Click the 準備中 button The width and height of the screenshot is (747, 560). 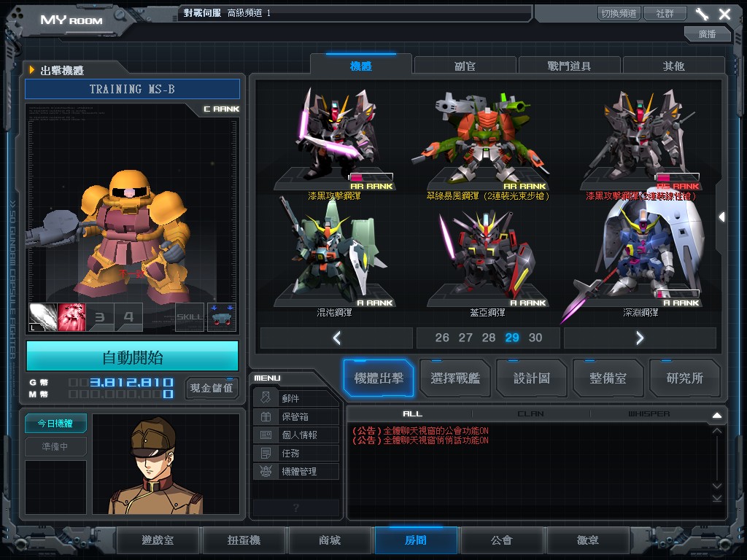coord(55,446)
